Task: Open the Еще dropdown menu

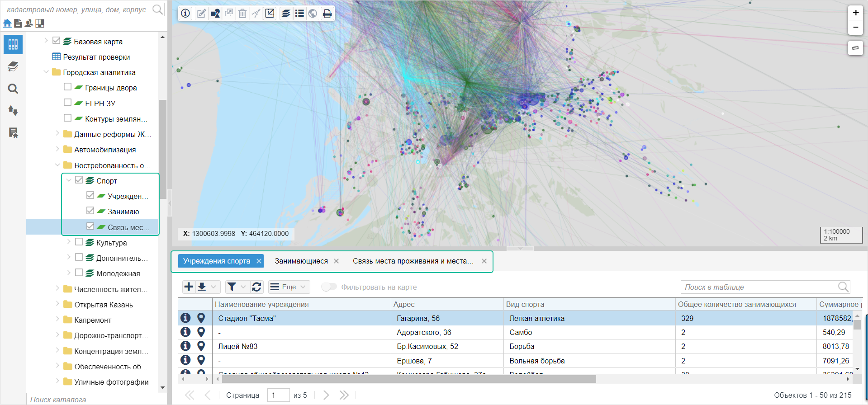Action: coord(289,287)
